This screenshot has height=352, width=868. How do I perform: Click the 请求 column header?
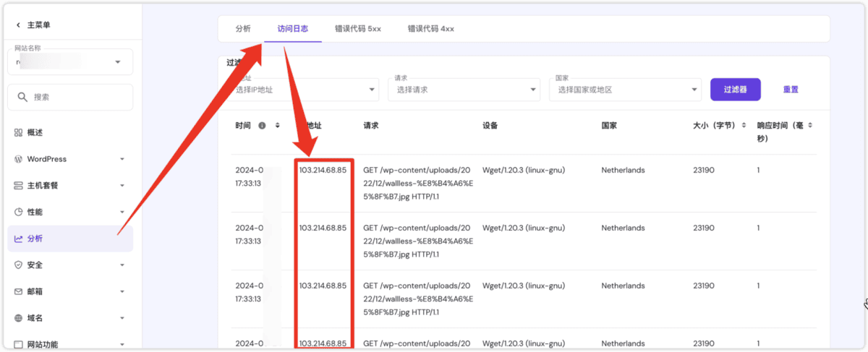(370, 126)
